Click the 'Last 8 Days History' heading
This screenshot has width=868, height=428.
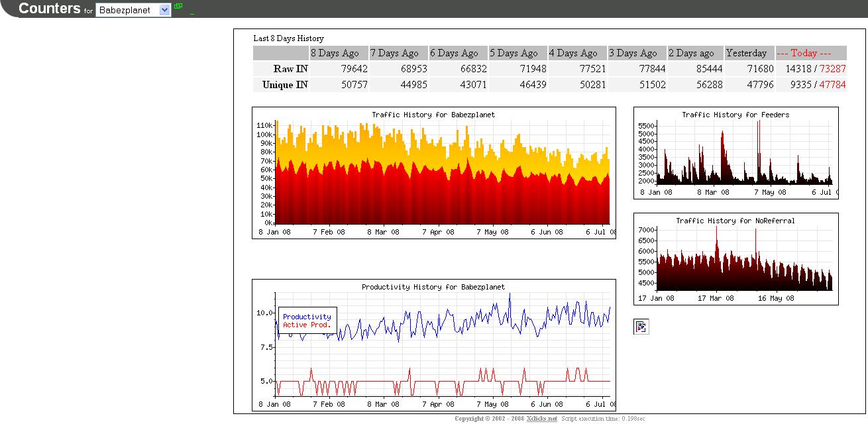tap(289, 38)
